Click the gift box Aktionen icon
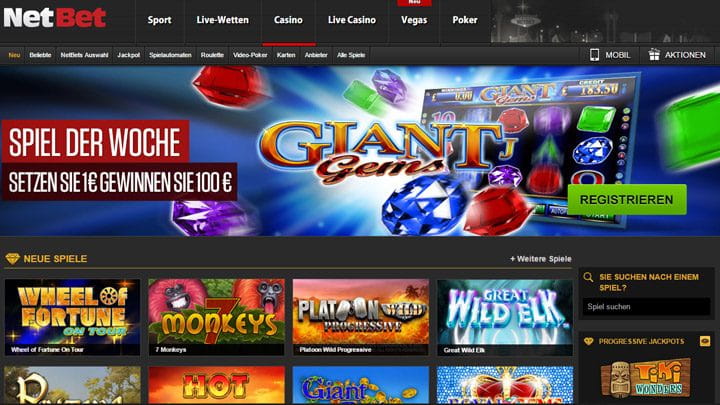Viewport: 720px width, 405px height. 654,55
